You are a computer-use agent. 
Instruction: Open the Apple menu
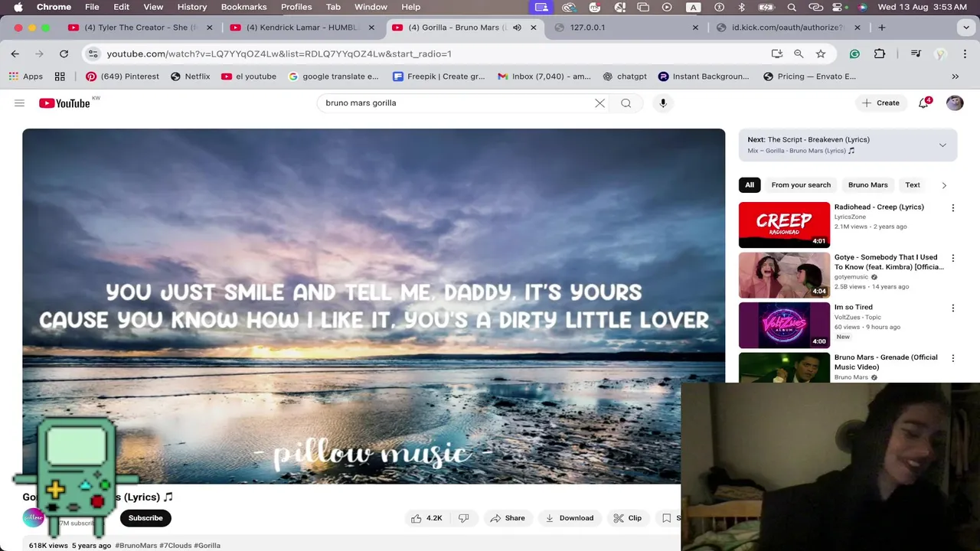click(x=18, y=7)
